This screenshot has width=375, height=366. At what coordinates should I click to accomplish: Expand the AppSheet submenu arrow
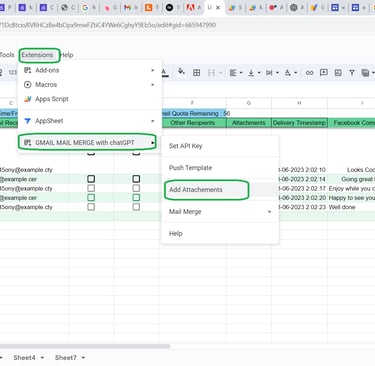153,121
